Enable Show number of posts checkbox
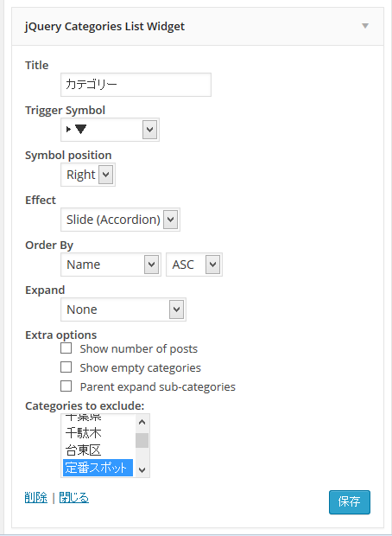 (66, 348)
